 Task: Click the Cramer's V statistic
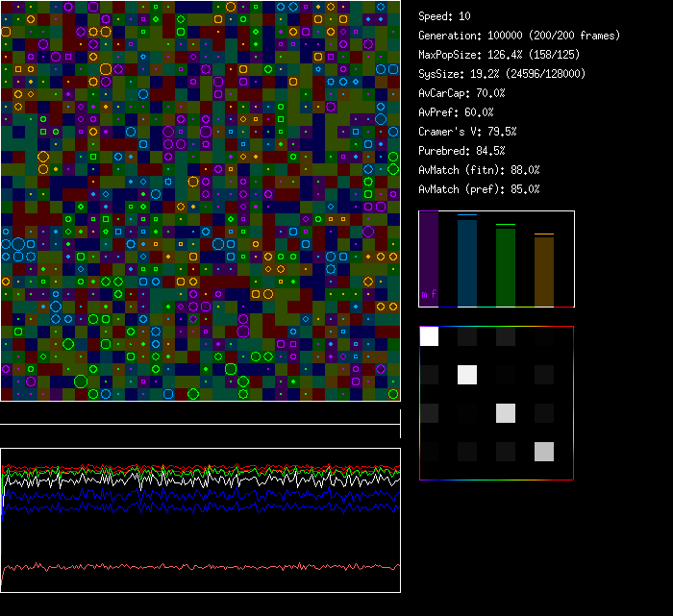[x=467, y=132]
